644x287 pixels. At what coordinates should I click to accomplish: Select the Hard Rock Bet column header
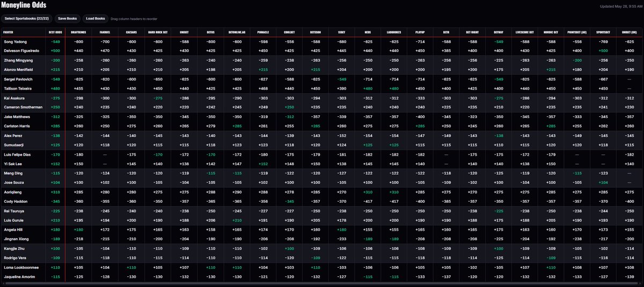click(157, 32)
